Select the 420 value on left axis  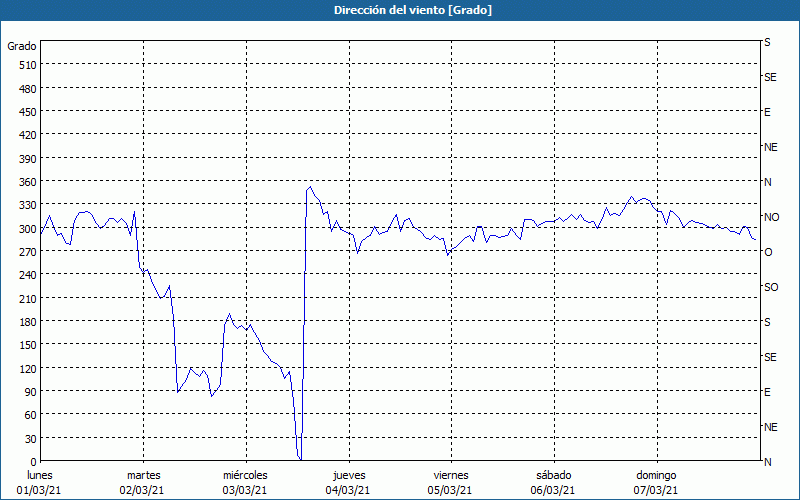pos(28,136)
